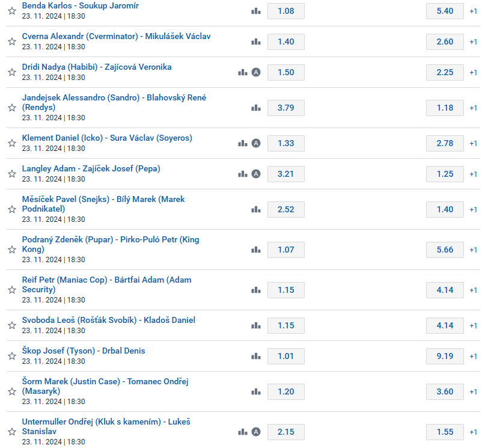Favorite the Cverna Alexandr match with star
This screenshot has width=485, height=448.
(12, 41)
